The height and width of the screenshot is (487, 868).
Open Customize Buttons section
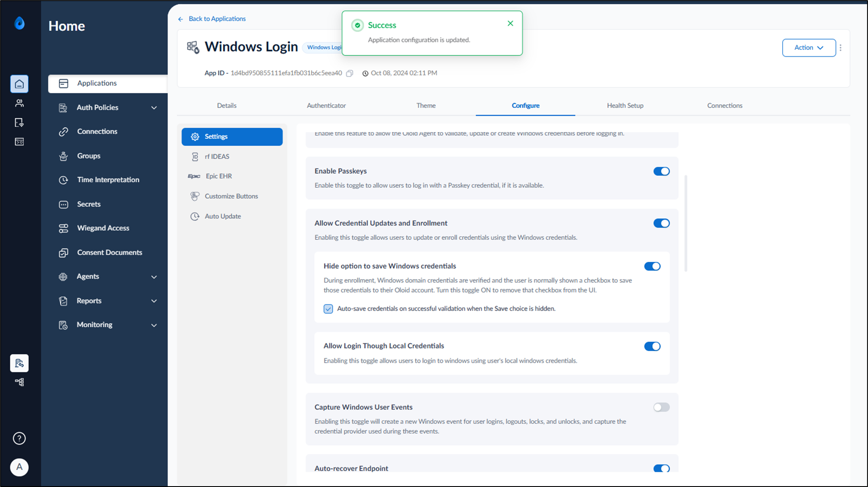click(x=232, y=196)
